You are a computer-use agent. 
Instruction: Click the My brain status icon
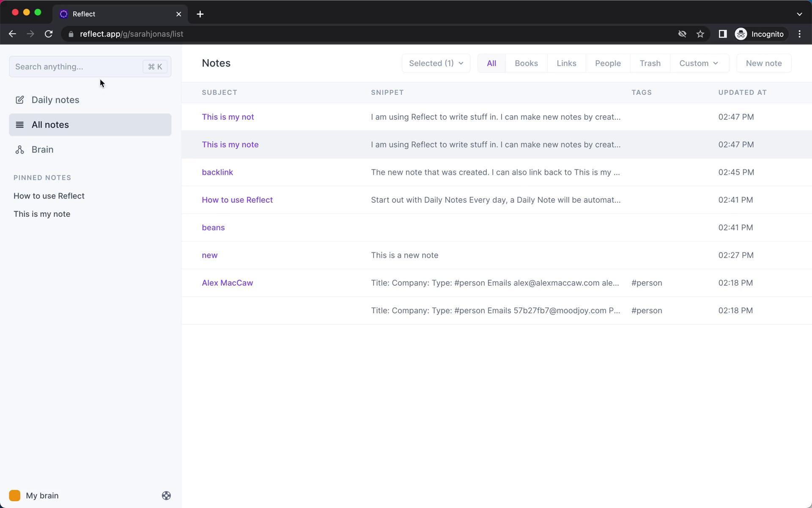coord(15,495)
